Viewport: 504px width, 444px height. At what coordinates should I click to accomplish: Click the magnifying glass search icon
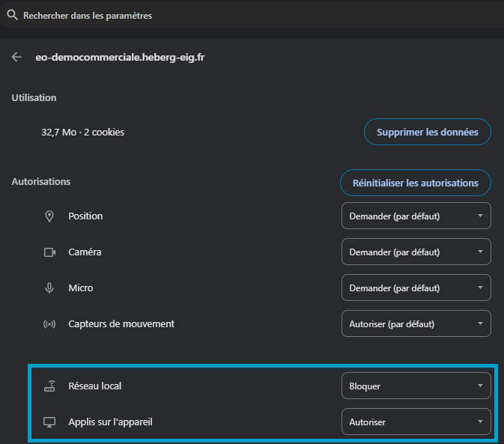pos(12,15)
